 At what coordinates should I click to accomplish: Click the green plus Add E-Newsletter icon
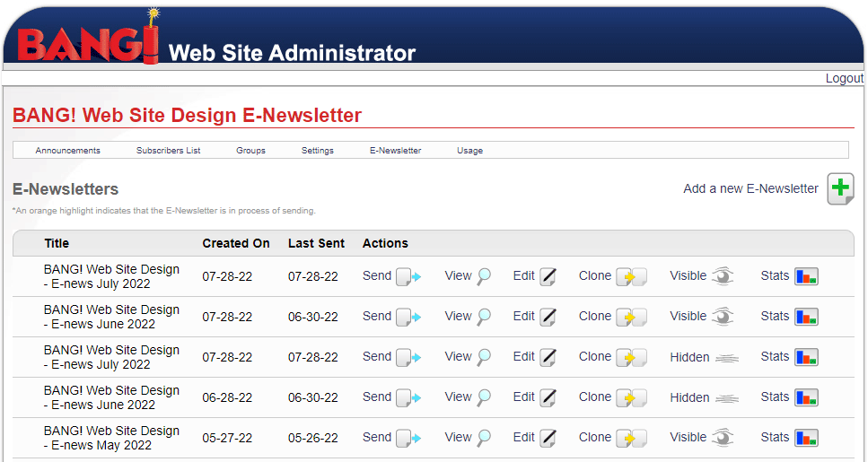click(840, 188)
